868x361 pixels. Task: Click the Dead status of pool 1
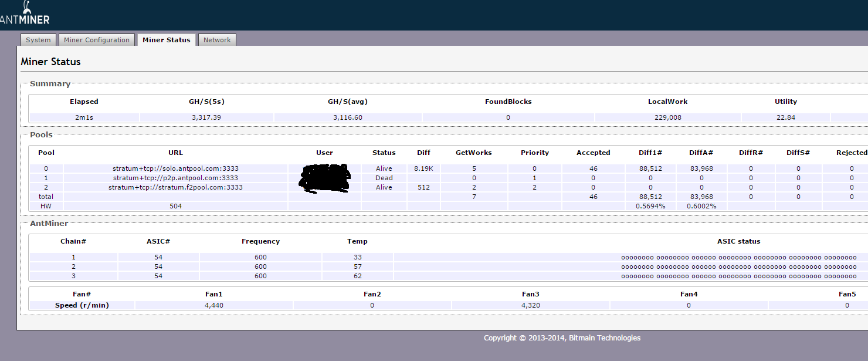(384, 178)
